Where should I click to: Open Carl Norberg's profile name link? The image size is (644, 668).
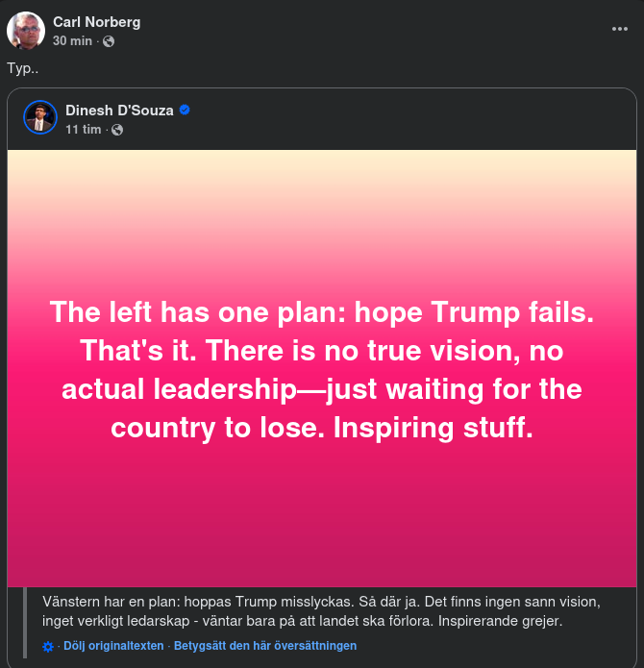click(96, 22)
